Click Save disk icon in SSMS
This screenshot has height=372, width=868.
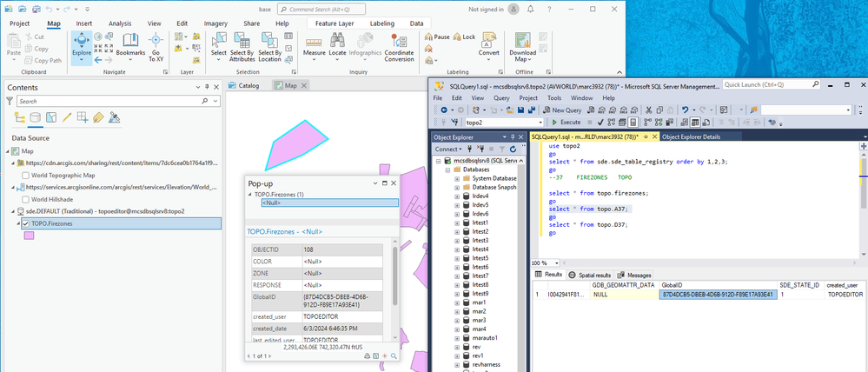click(x=520, y=110)
